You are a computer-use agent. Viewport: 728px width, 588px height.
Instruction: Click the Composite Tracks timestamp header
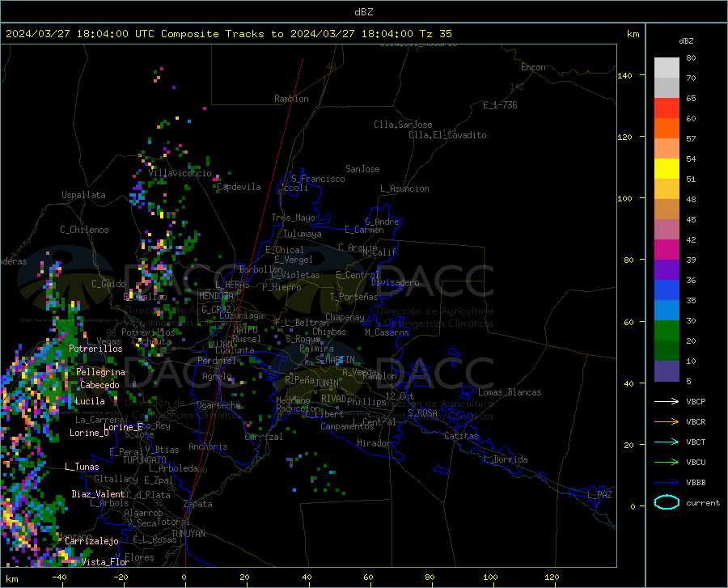click(228, 34)
